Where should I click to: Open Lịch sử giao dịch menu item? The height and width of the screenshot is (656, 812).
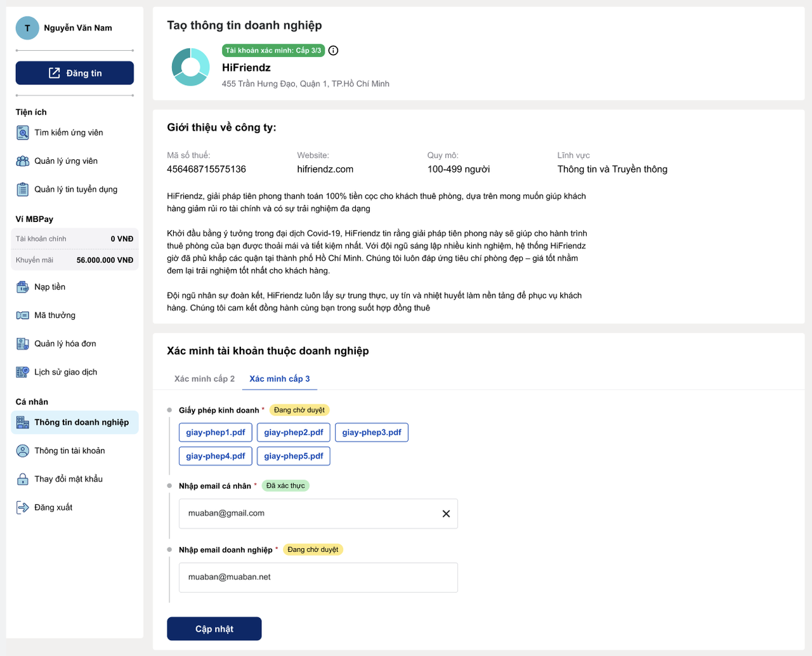(x=75, y=372)
